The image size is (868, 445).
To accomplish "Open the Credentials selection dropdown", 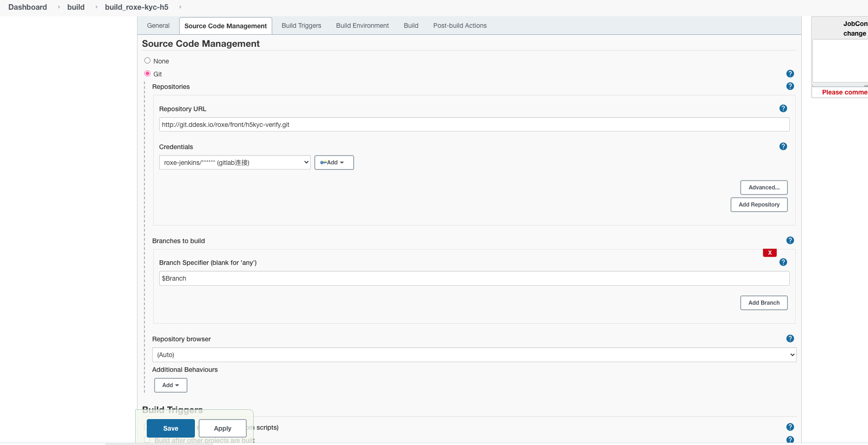I will [235, 163].
